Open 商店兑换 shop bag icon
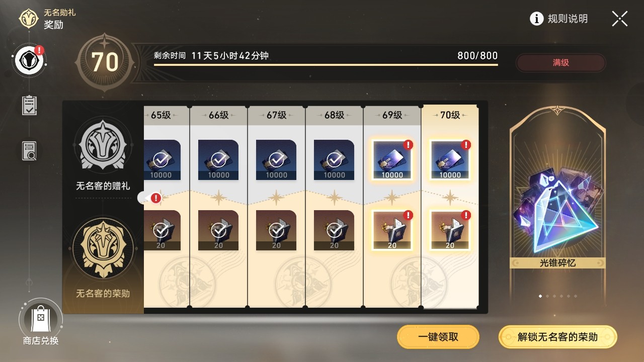644x362 pixels. pyautogui.click(x=40, y=318)
